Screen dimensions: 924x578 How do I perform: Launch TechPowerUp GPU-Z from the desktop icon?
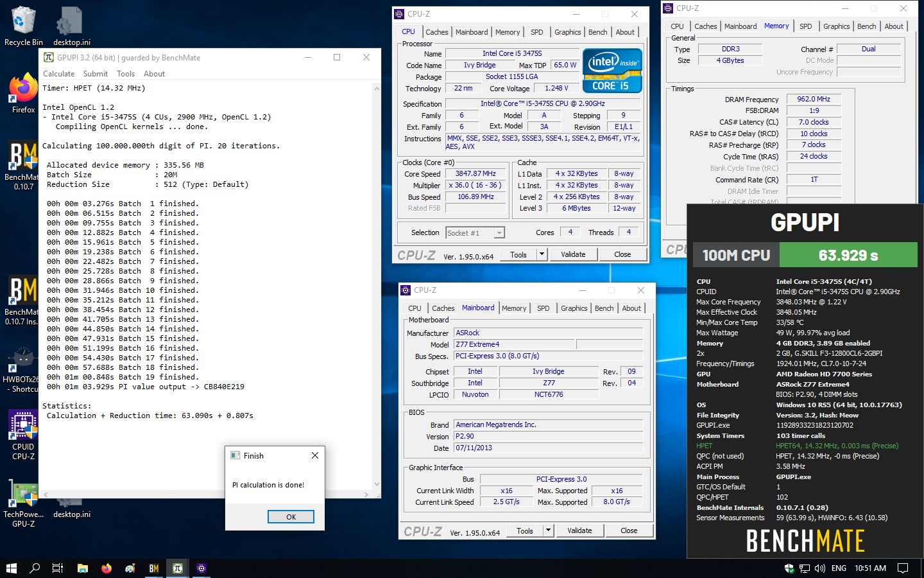pos(23,503)
